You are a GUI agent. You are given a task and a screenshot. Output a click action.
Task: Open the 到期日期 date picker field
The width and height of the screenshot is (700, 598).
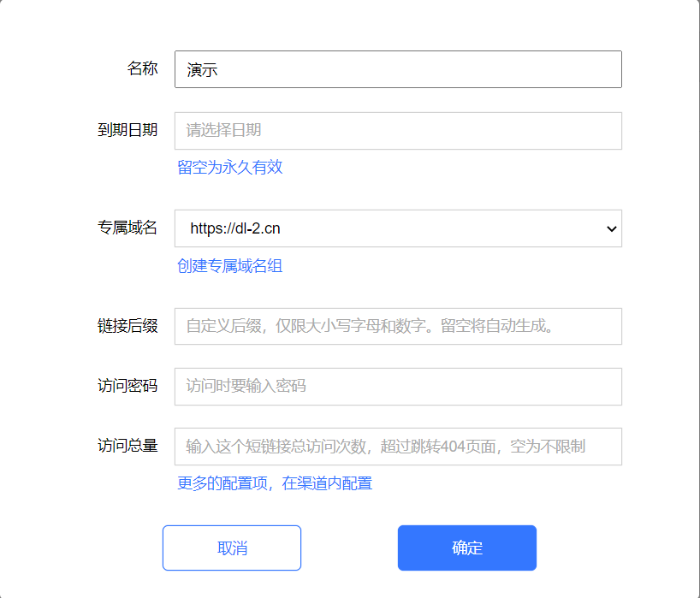point(398,131)
